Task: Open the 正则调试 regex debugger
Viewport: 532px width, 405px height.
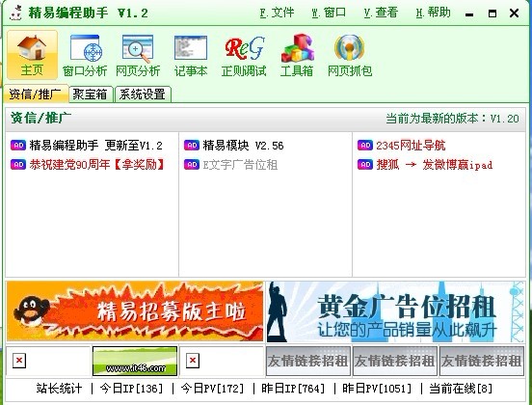Action: coord(244,55)
